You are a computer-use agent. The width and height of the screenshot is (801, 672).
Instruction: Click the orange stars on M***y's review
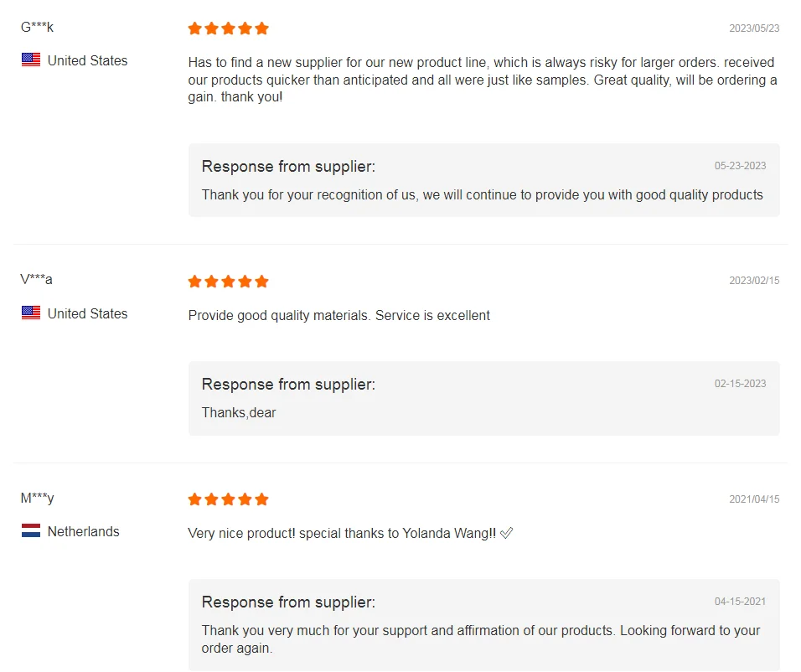point(228,499)
